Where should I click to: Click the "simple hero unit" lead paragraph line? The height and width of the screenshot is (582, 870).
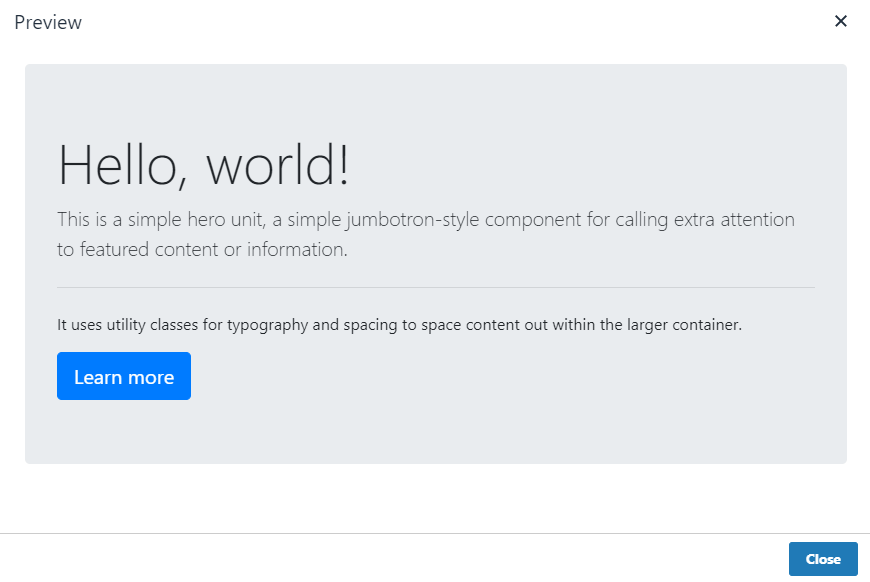tap(426, 220)
